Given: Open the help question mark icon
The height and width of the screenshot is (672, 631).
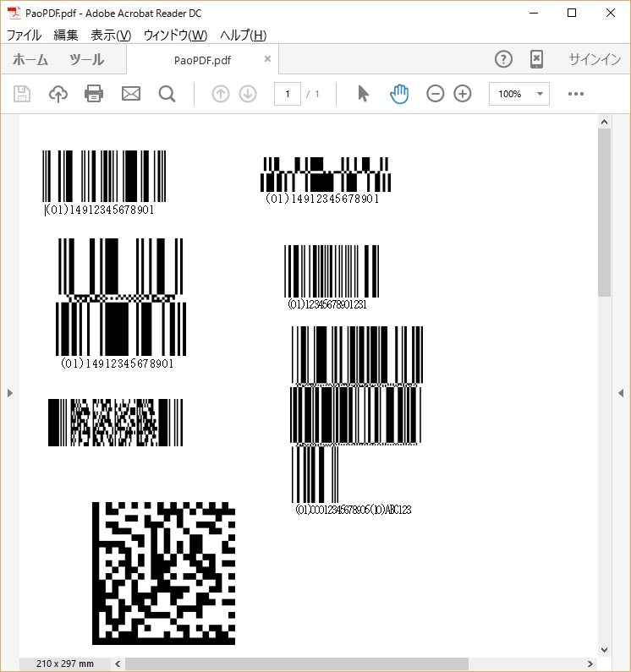Looking at the screenshot, I should tap(503, 59).
